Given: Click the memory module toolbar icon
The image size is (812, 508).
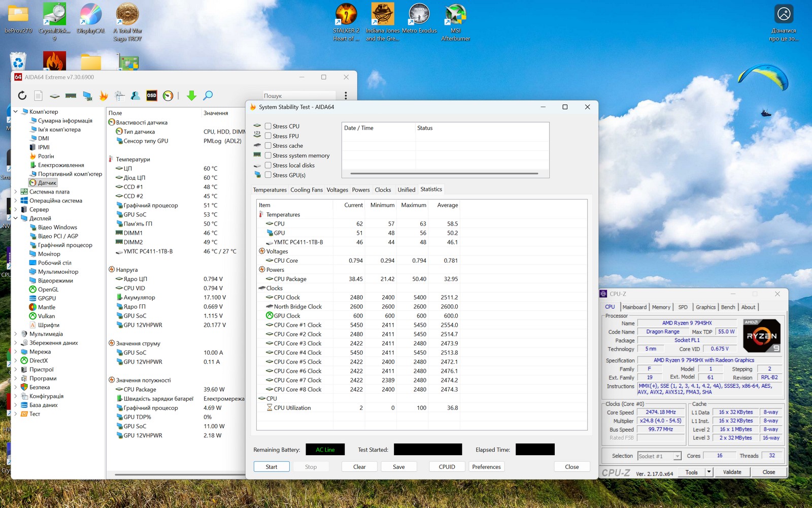Looking at the screenshot, I should (x=71, y=96).
